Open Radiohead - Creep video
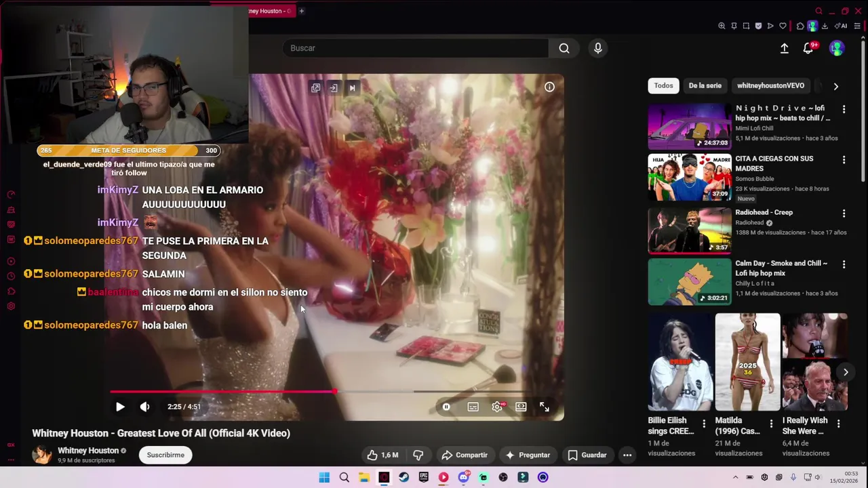 pyautogui.click(x=690, y=230)
